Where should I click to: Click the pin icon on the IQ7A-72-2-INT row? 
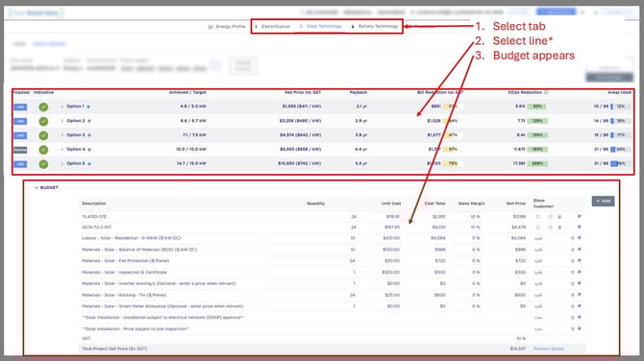click(x=580, y=227)
